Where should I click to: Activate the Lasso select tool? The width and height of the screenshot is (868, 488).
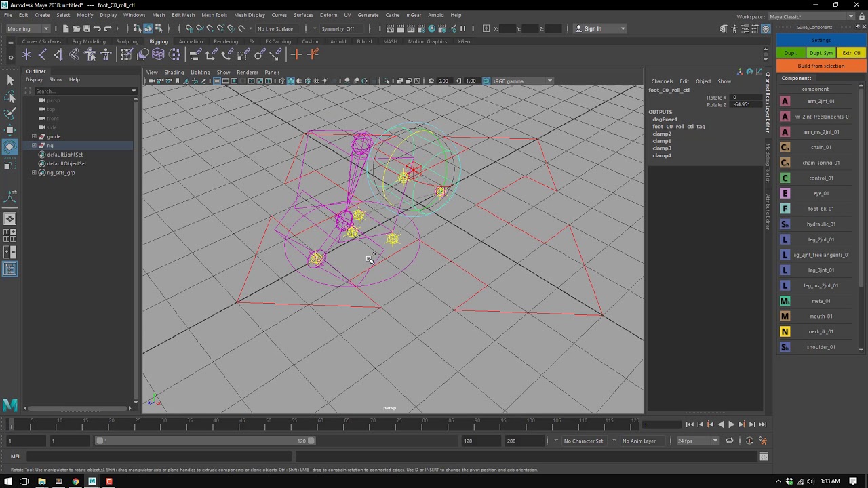[x=10, y=97]
